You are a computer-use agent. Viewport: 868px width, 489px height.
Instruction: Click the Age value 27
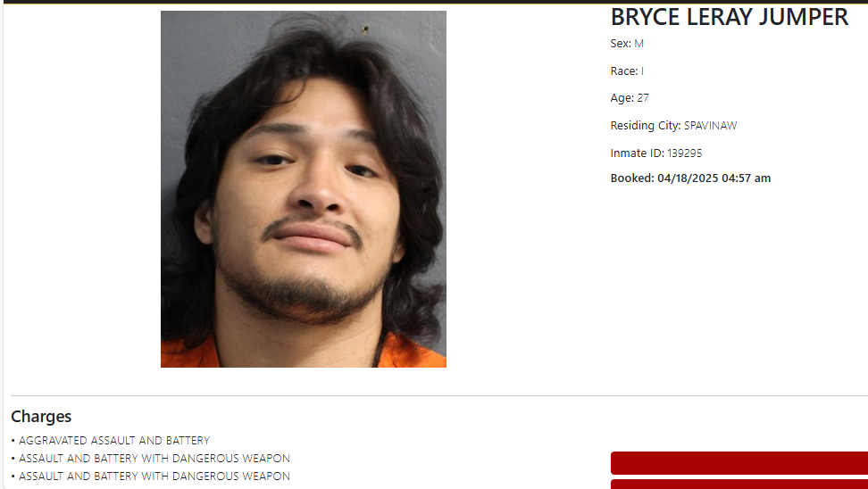coord(643,98)
